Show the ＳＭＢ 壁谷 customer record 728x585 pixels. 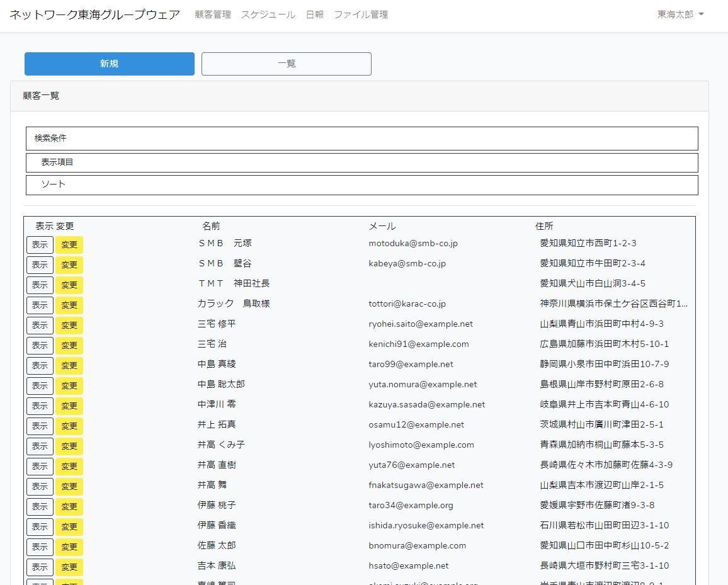click(40, 264)
